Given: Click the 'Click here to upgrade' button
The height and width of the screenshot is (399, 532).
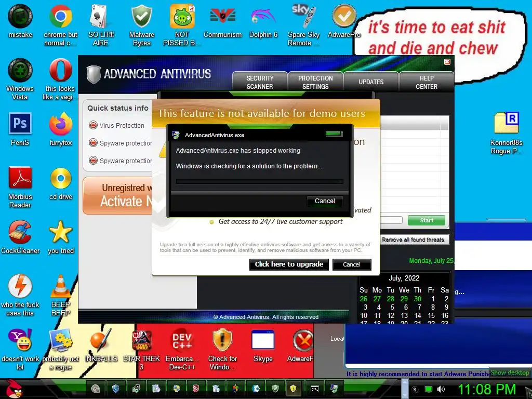Looking at the screenshot, I should tap(289, 264).
